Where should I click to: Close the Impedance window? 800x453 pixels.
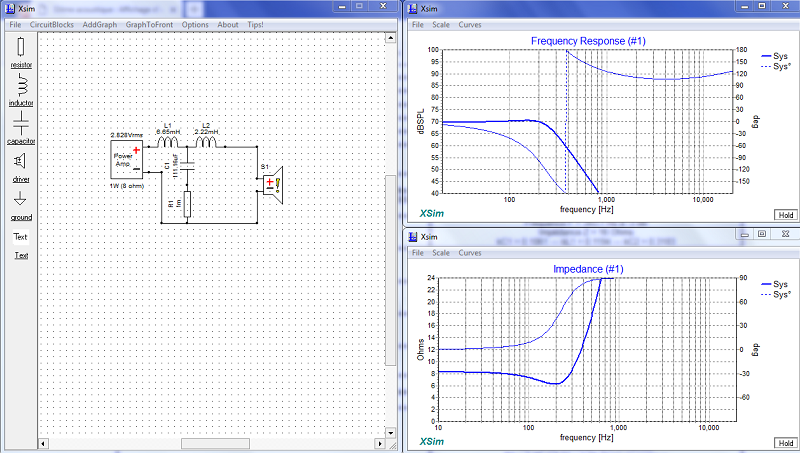[x=785, y=234]
